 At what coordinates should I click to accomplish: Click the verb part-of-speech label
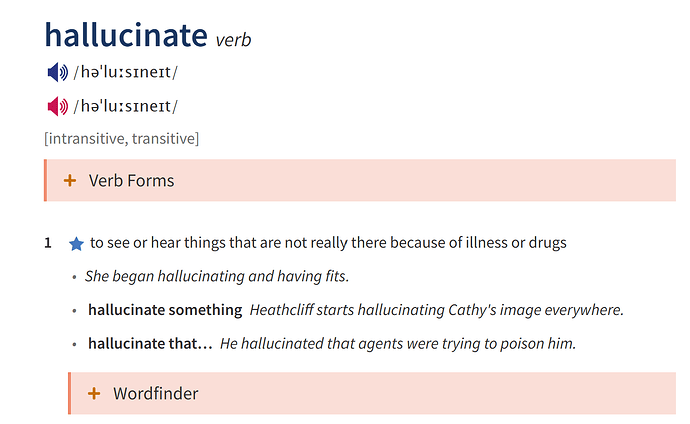pos(233,40)
